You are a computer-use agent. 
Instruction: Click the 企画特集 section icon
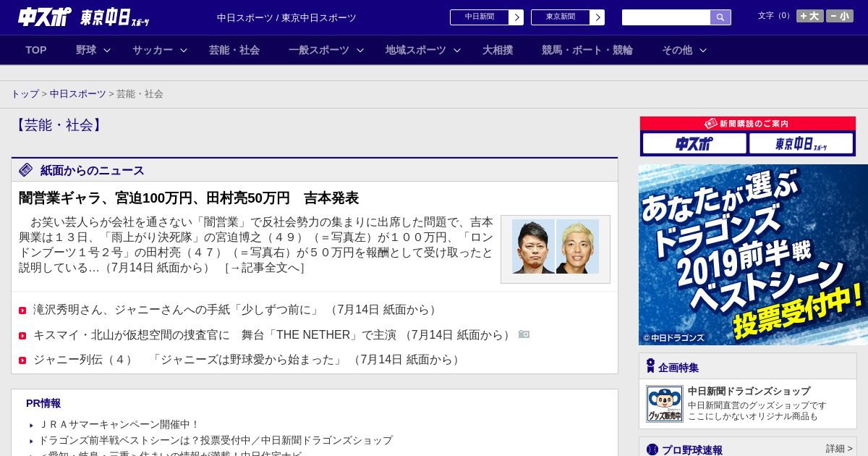click(x=650, y=366)
